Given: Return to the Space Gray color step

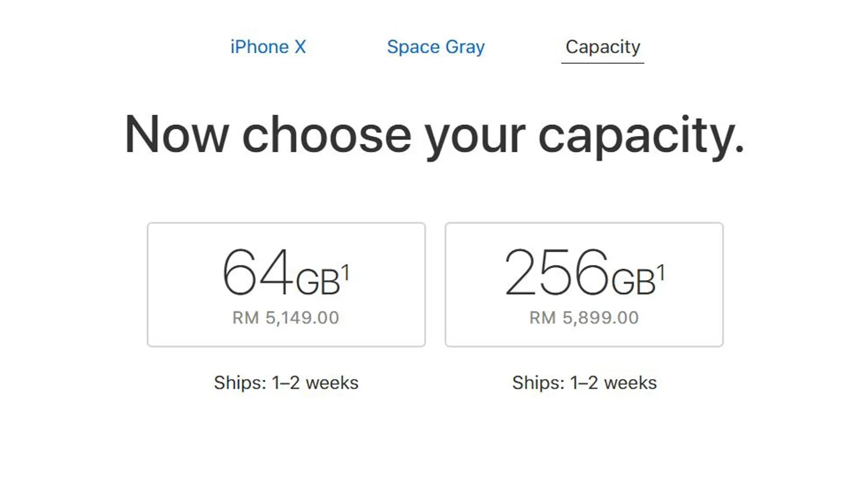Looking at the screenshot, I should pos(436,47).
